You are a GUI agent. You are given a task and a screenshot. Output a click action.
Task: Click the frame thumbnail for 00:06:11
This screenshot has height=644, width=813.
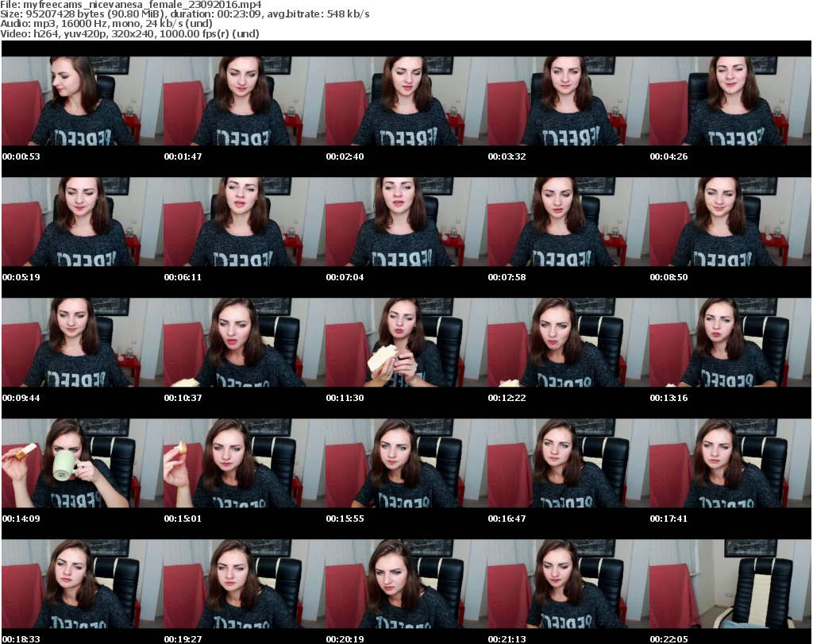pos(244,222)
